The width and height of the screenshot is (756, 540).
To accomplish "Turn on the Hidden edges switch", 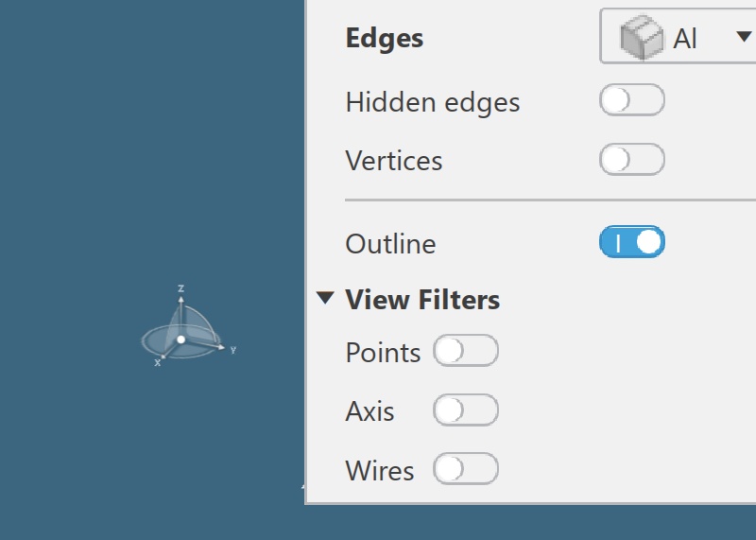I will (631, 101).
